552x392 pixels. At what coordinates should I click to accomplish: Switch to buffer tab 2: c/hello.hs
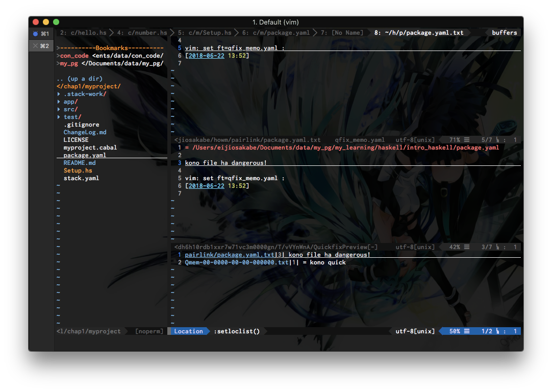click(83, 33)
